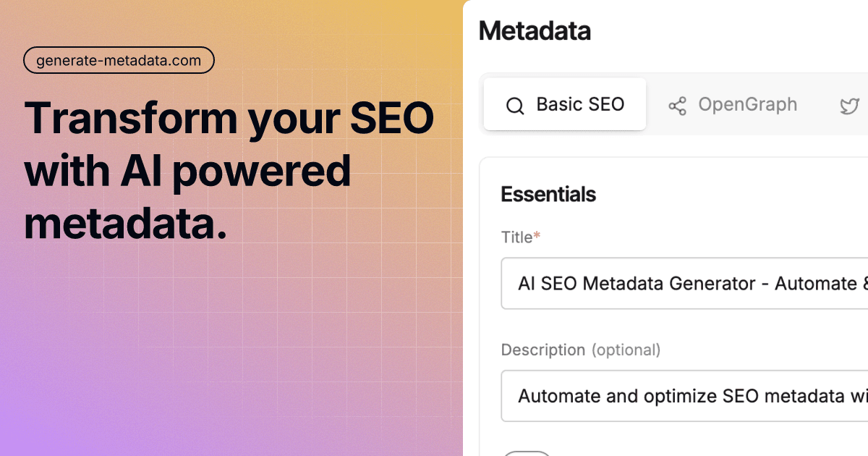Select the Twitter bird icon at far right
The height and width of the screenshot is (456, 868).
tap(849, 105)
